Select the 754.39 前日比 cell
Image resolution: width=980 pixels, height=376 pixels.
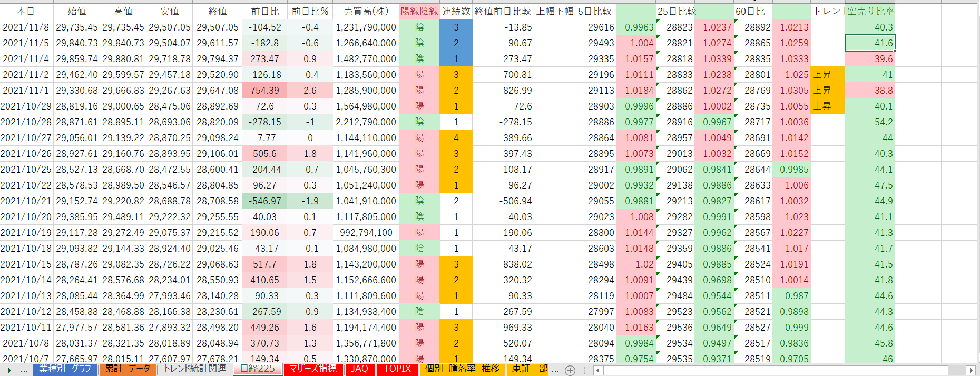point(264,90)
